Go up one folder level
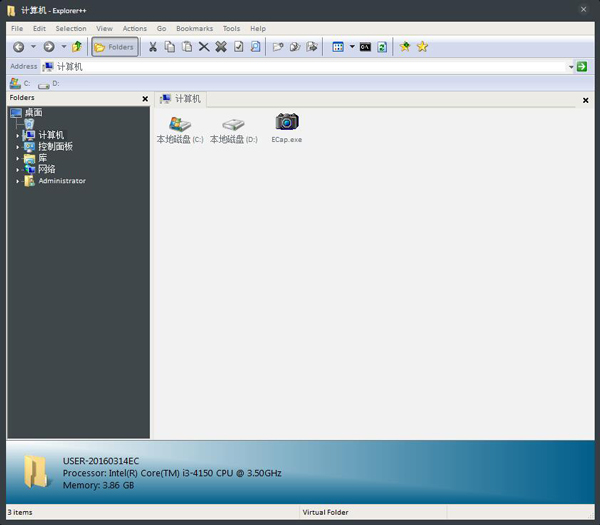This screenshot has width=600, height=525. click(77, 47)
